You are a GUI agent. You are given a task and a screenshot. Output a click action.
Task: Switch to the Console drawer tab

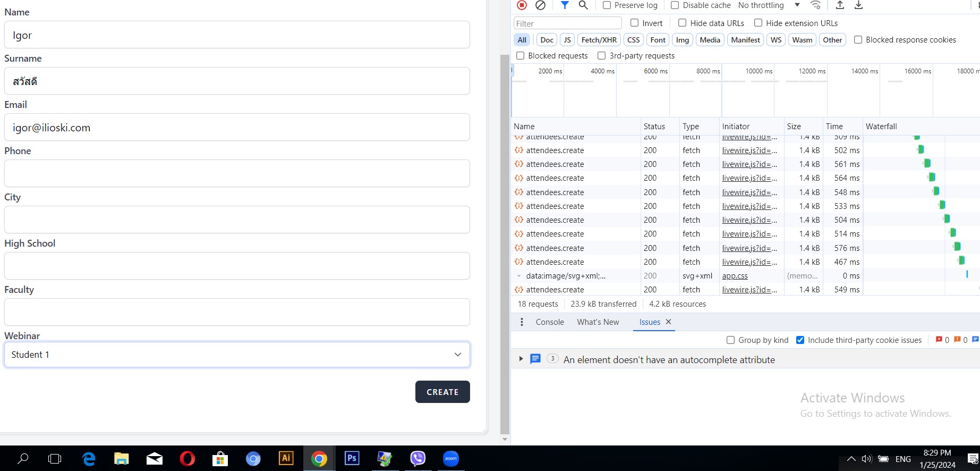[550, 322]
